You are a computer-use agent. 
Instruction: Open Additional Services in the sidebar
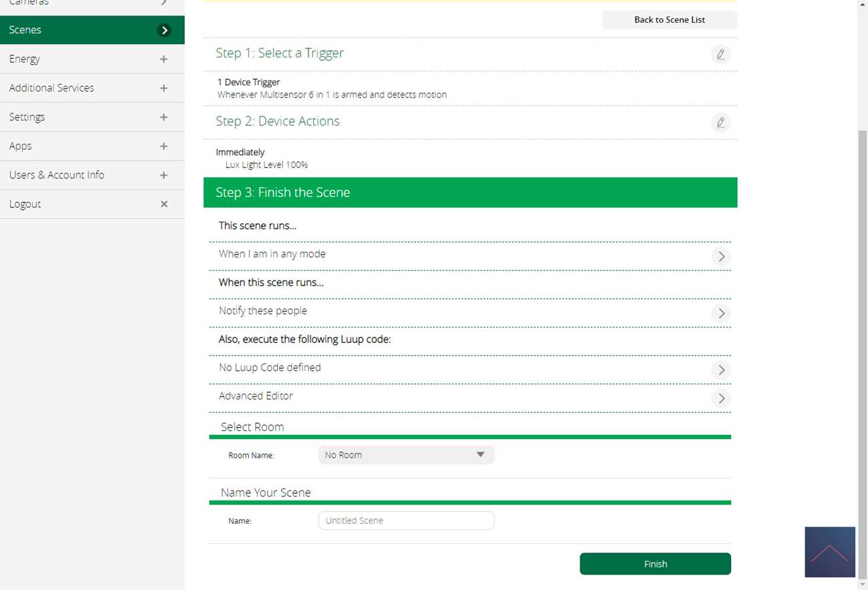pos(51,88)
